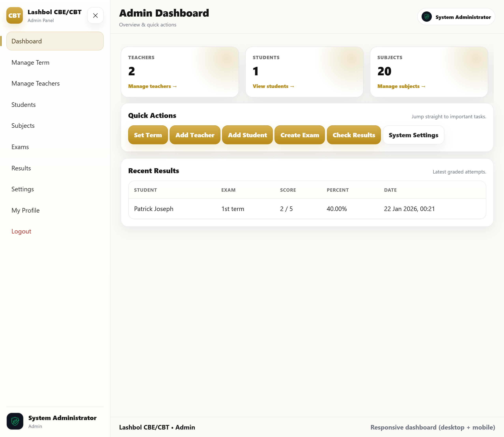Click the Manage subjects link
Screen dimensions: 504x437
[x=401, y=86]
